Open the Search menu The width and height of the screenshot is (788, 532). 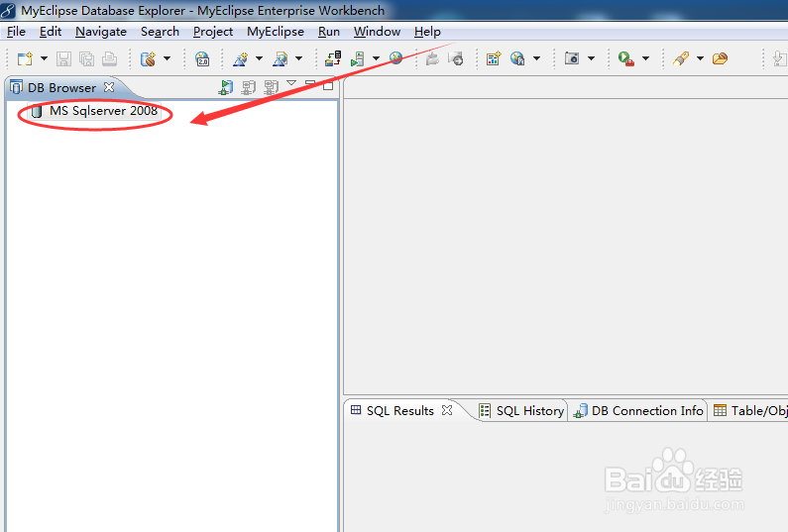pyautogui.click(x=160, y=32)
